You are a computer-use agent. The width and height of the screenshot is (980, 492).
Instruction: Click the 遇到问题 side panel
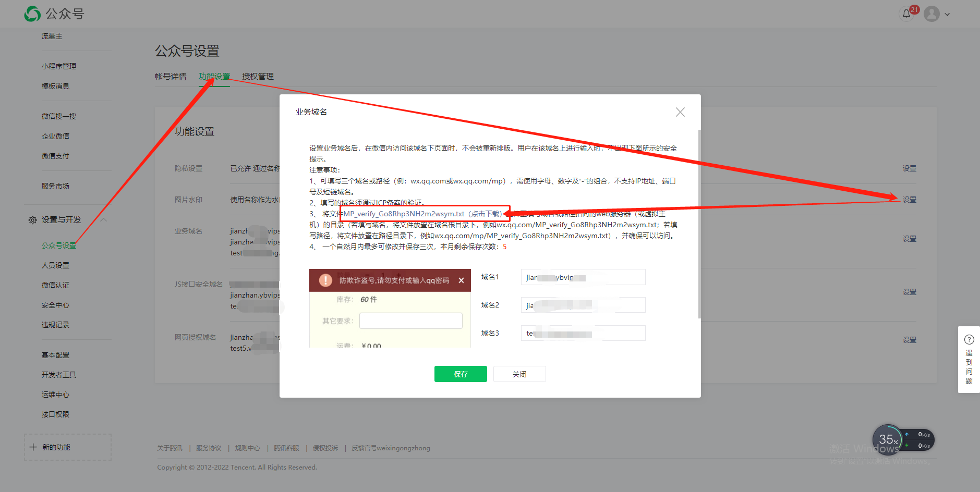click(x=969, y=360)
